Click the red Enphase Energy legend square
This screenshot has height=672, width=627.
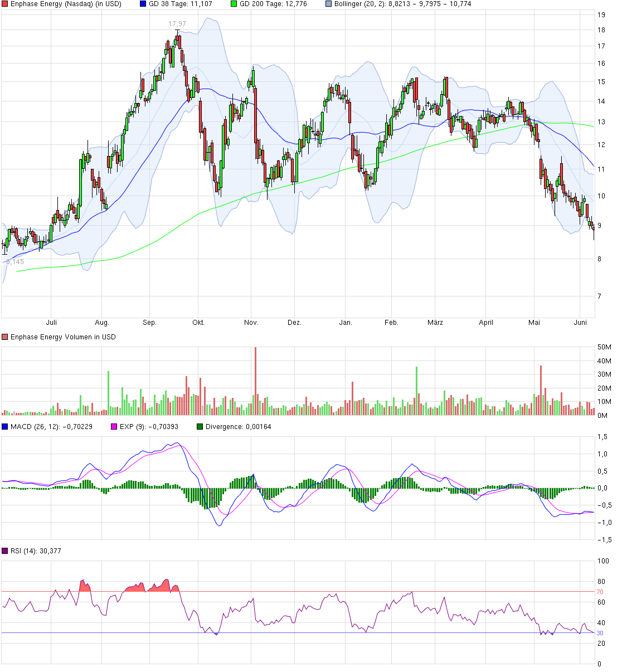click(6, 4)
